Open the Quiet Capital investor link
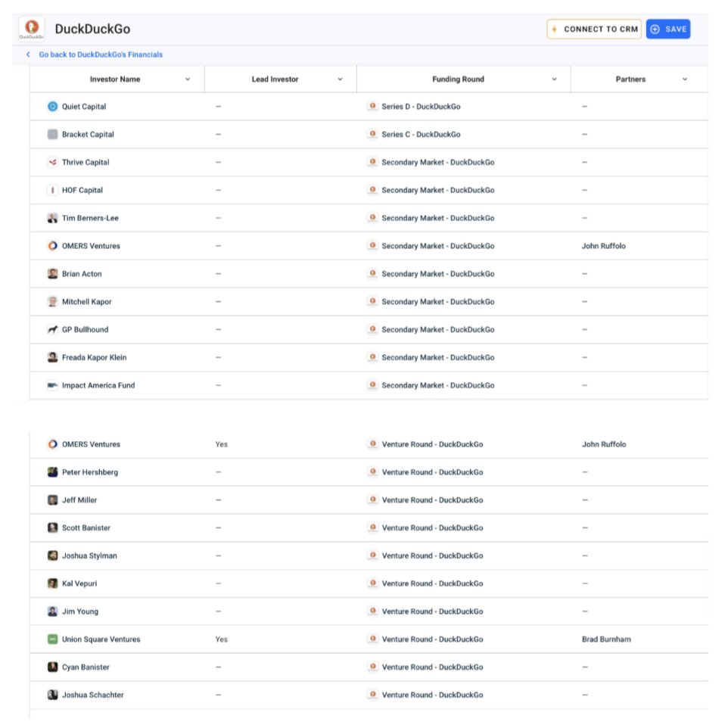728x728 pixels. 84,106
